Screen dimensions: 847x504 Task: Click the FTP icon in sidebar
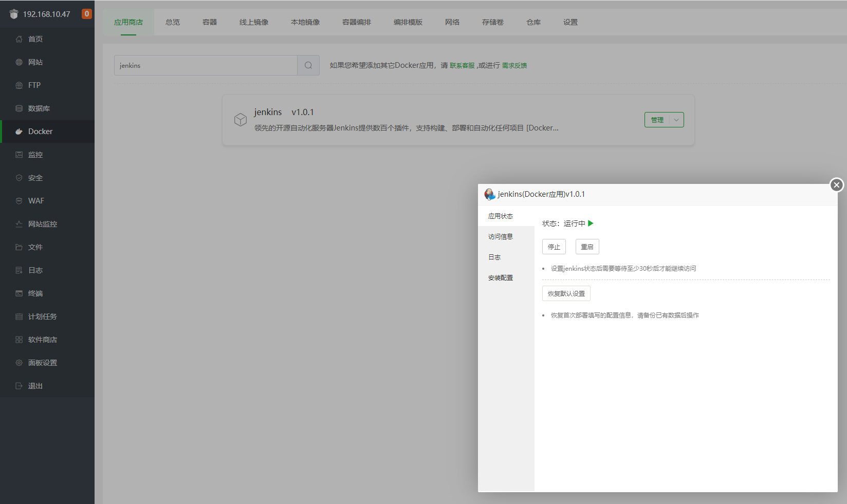[19, 85]
